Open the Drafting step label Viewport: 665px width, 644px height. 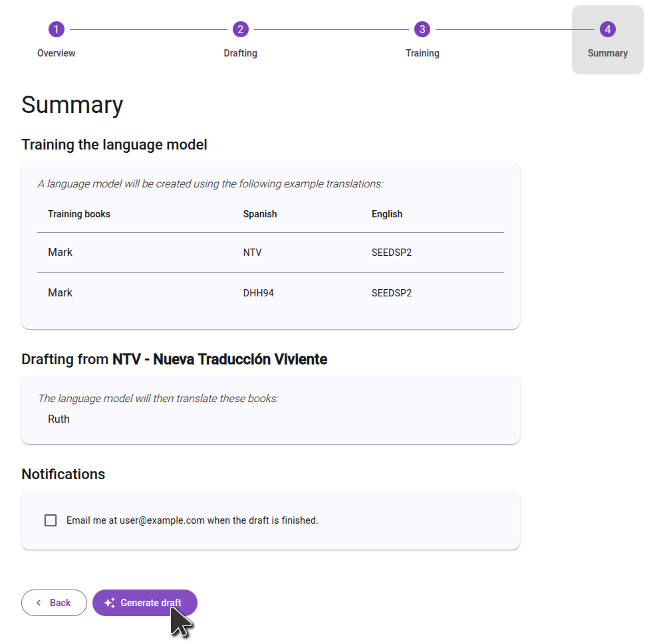point(240,53)
